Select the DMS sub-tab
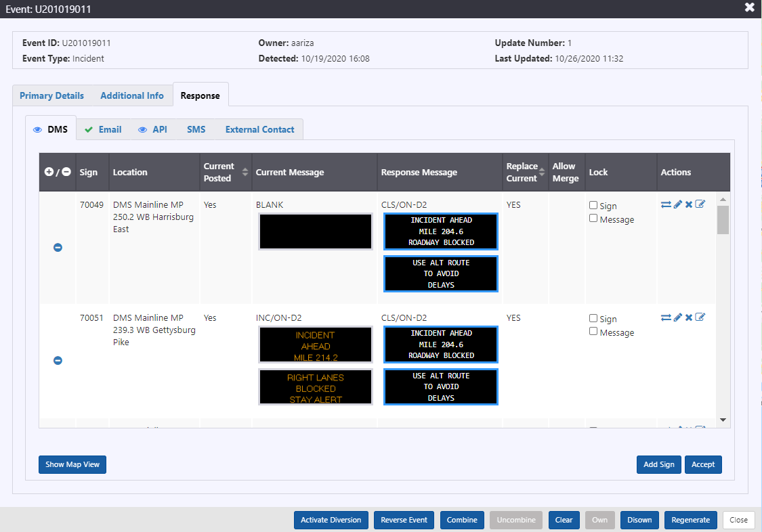This screenshot has height=532, width=762. click(x=51, y=129)
